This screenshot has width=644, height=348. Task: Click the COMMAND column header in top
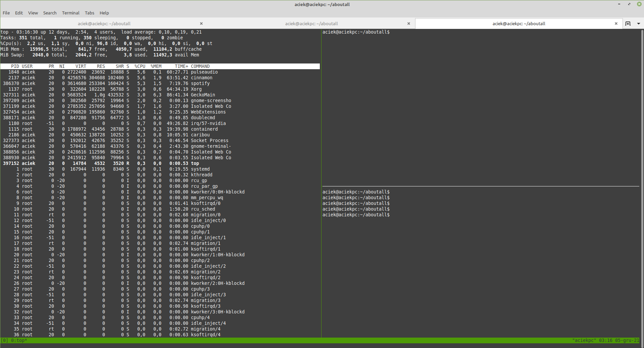click(x=200, y=66)
